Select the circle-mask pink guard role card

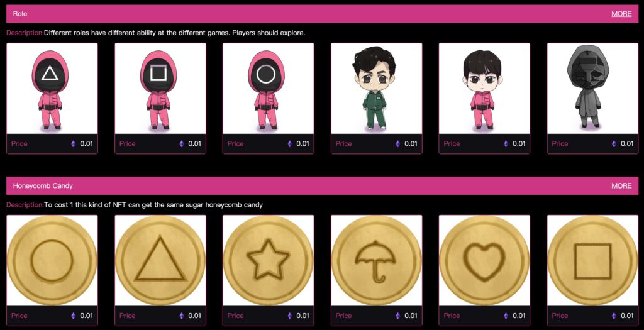coord(268,99)
